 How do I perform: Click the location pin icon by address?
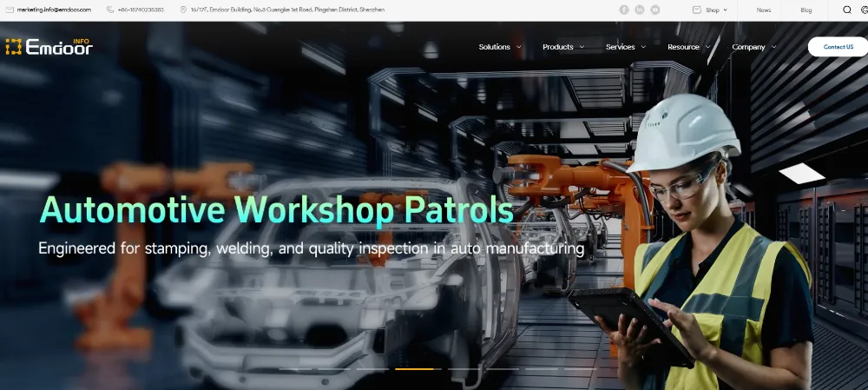click(184, 10)
